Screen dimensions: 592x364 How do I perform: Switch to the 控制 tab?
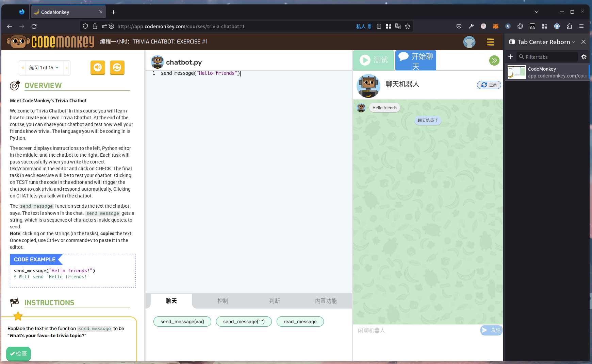click(x=223, y=301)
